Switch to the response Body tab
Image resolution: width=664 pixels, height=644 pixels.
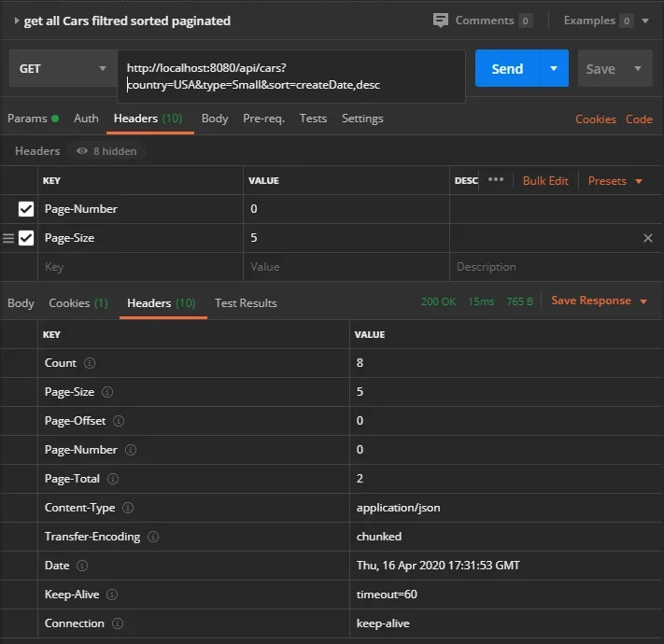coord(21,303)
